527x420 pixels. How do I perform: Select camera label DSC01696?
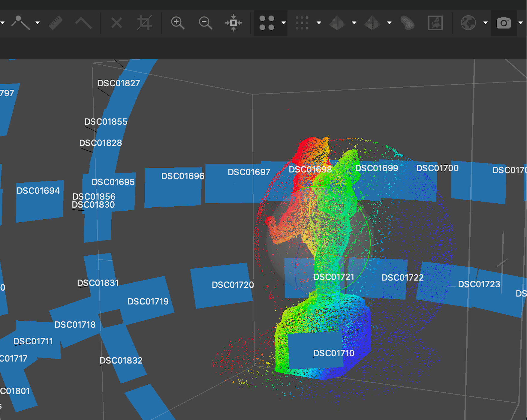coord(183,176)
